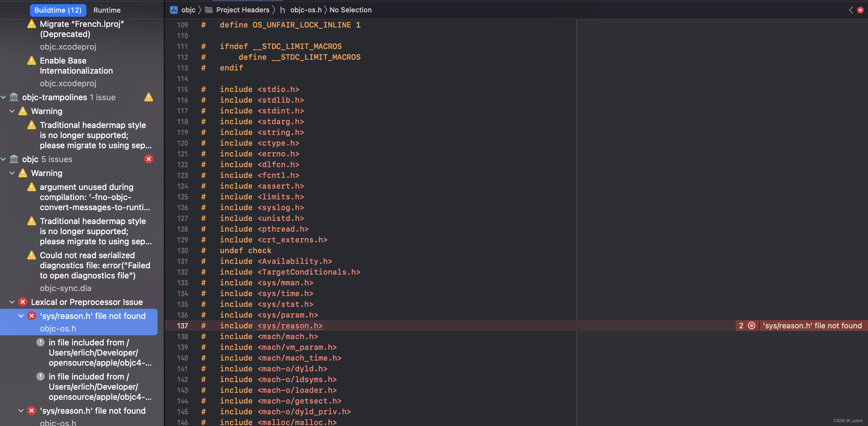The height and width of the screenshot is (426, 868).
Task: Click the objc-trampolines Warning group icon
Action: tap(22, 111)
